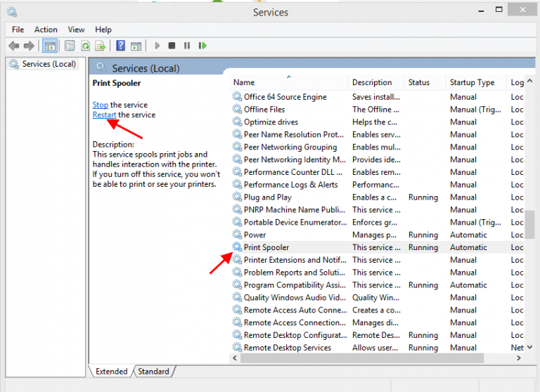Select the Peer Networking Identity Manager row
The height and width of the screenshot is (392, 540).
[x=377, y=159]
